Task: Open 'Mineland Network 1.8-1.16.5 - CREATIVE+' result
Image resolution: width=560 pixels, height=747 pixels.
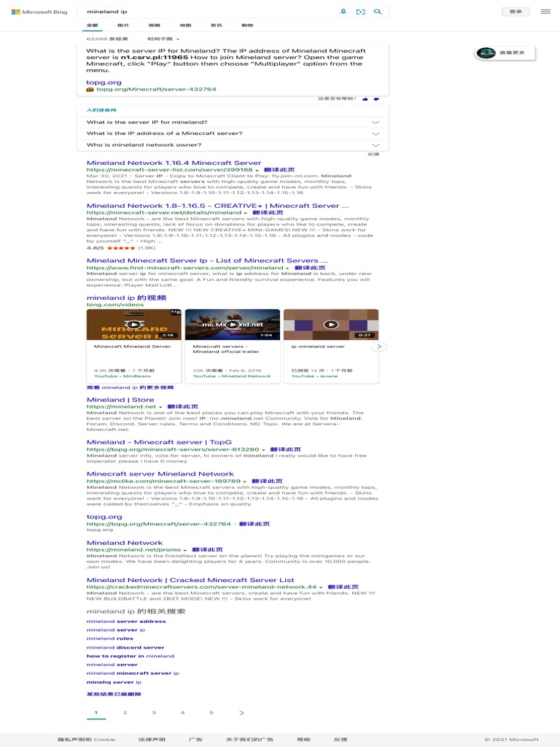Action: tap(217, 206)
